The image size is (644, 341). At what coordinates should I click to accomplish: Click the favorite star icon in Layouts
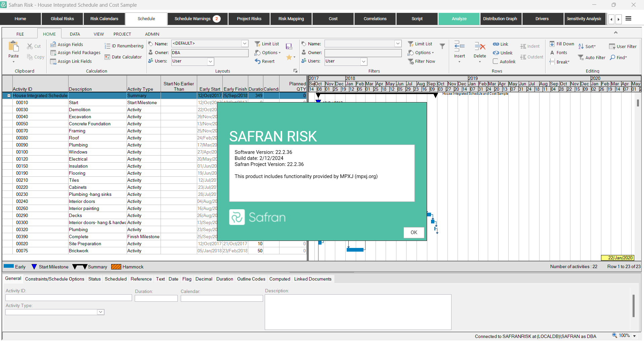[289, 57]
